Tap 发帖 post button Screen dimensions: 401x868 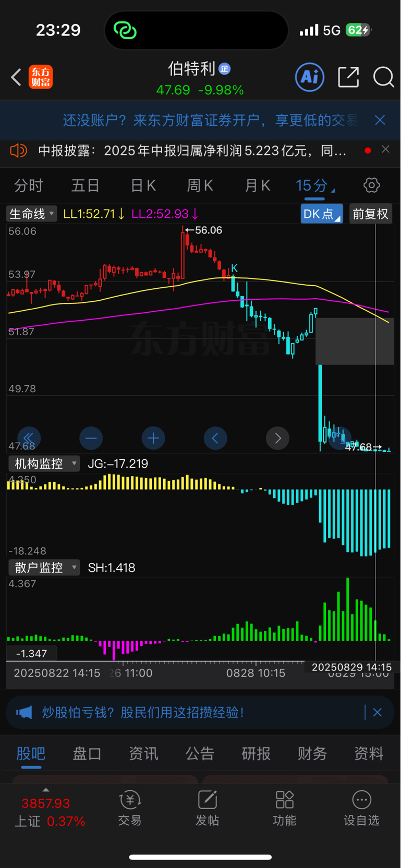click(207, 809)
